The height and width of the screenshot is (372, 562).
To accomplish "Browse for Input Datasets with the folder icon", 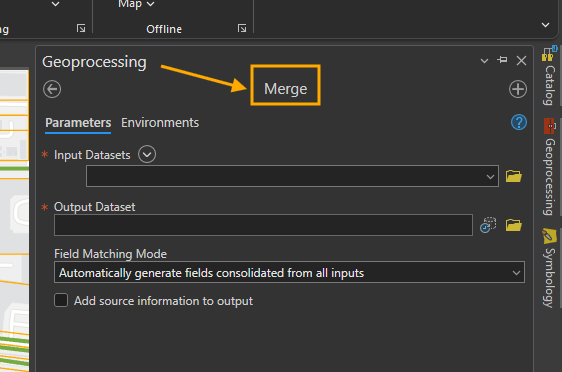I will [514, 176].
